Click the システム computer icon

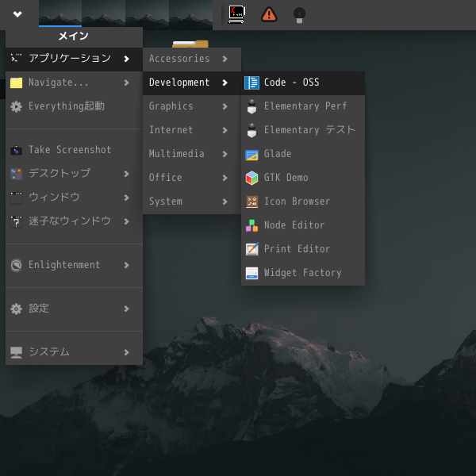[x=16, y=352]
